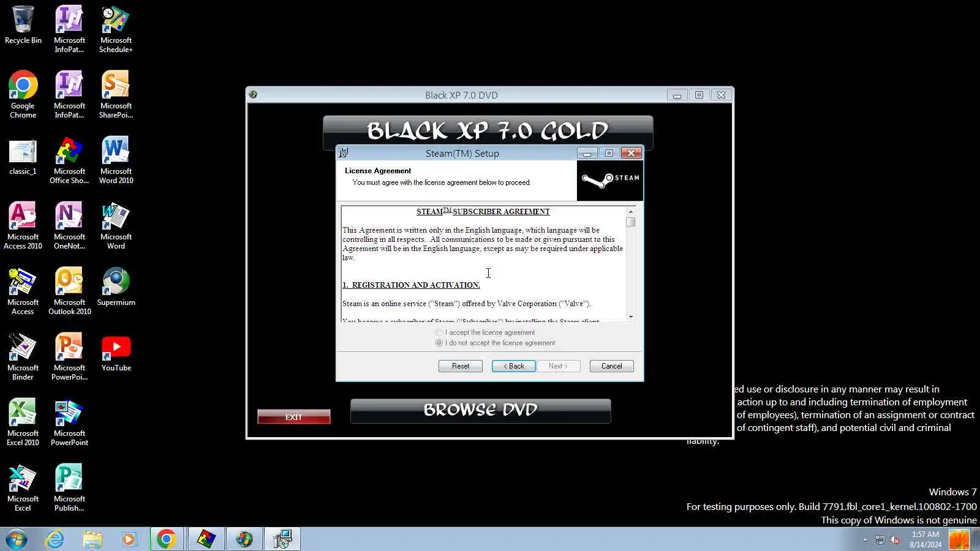Open the Recycle Bin desktop icon

pos(23,24)
